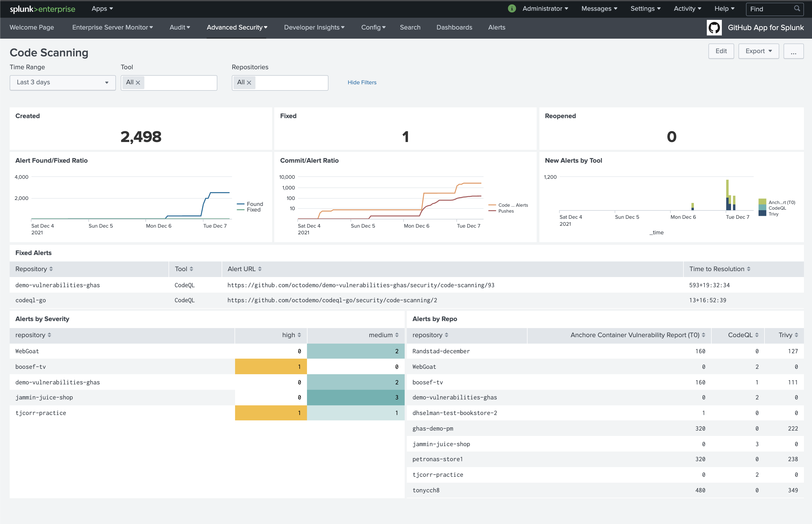Viewport: 812px width, 524px height.
Task: Click the magnifier icon in Find box
Action: coord(797,9)
